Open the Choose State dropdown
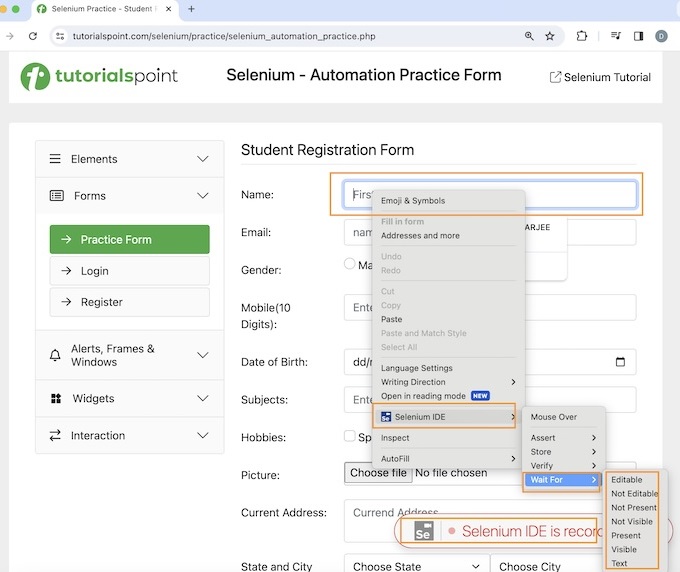The height and width of the screenshot is (572, 680). 414,565
